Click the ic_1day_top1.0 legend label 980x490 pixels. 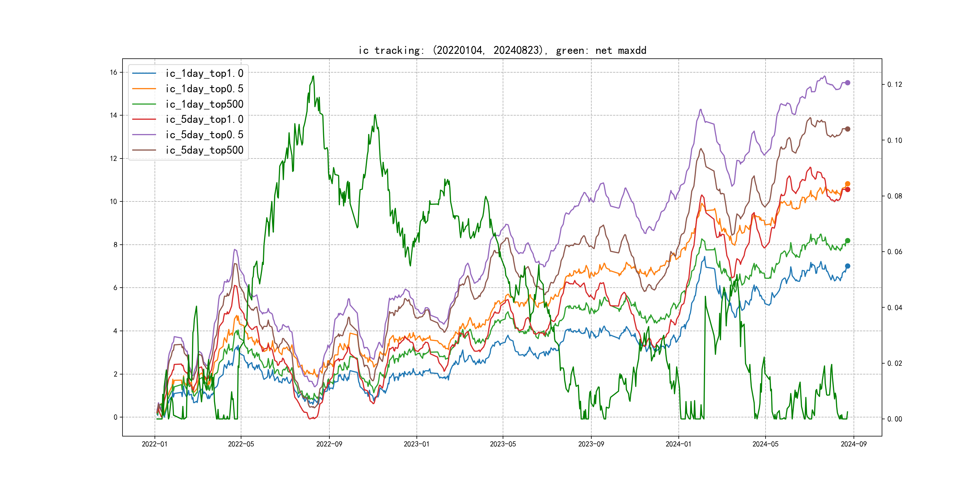pos(204,73)
